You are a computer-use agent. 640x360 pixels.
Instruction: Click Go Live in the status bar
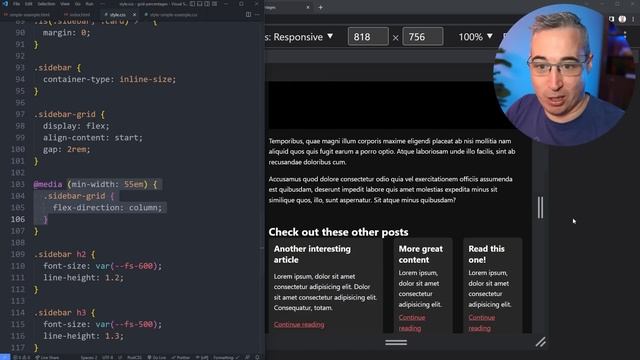[156, 357]
